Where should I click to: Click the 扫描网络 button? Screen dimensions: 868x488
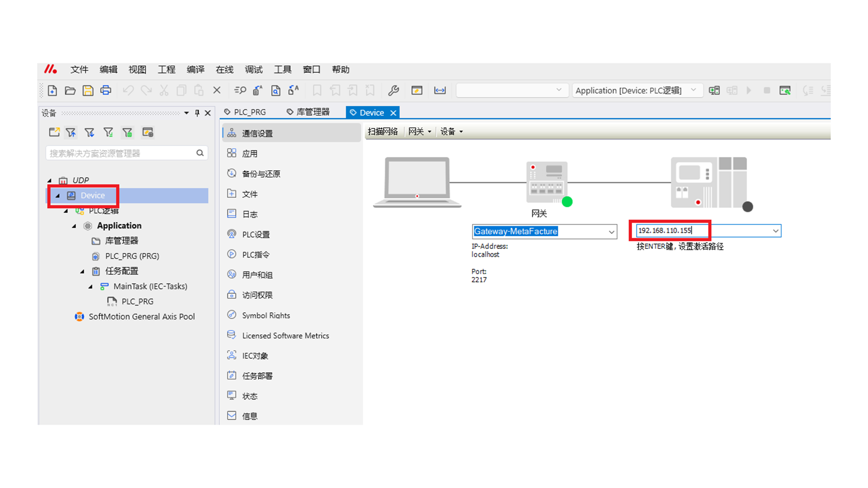point(382,131)
